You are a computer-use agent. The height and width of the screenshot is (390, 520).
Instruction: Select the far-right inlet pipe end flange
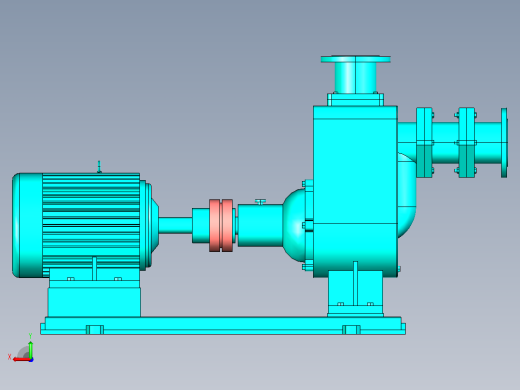pos(504,143)
